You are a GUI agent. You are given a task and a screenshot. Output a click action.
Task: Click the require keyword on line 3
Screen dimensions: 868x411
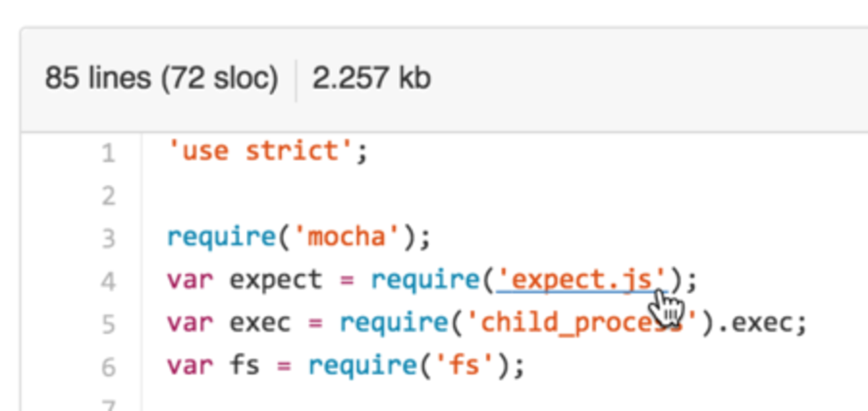221,238
